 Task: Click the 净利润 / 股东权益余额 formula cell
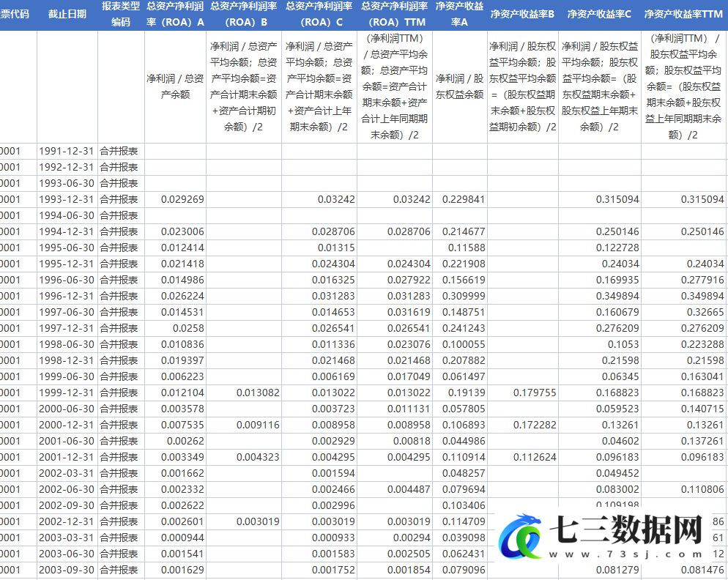(x=460, y=87)
